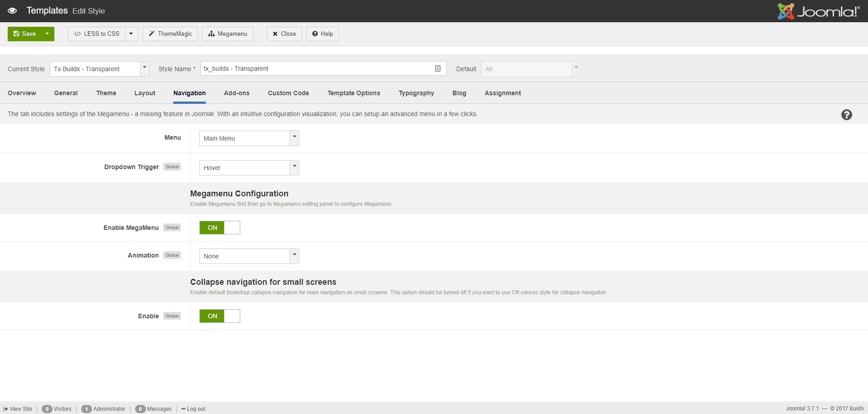
Task: Open the Dropdown Trigger selector showing Hover
Action: coord(248,167)
